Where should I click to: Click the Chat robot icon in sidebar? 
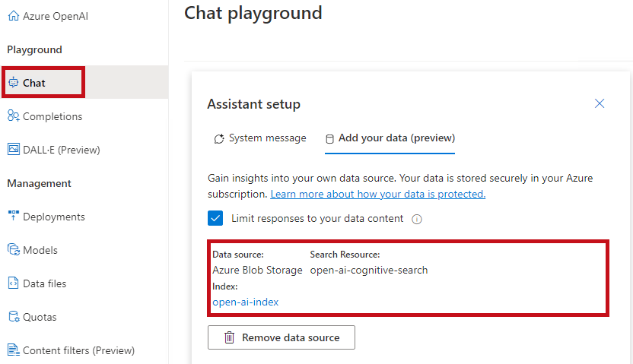pos(14,83)
